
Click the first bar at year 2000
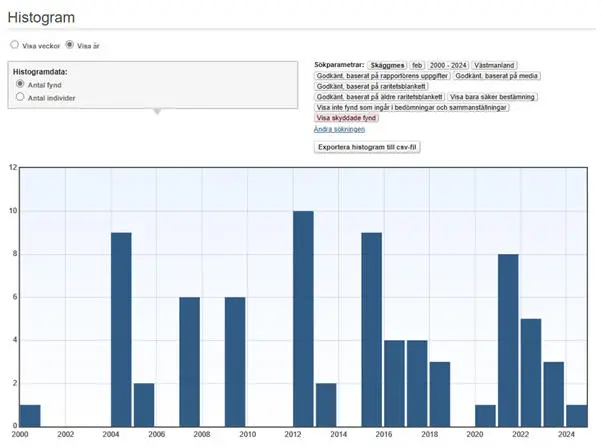30,415
